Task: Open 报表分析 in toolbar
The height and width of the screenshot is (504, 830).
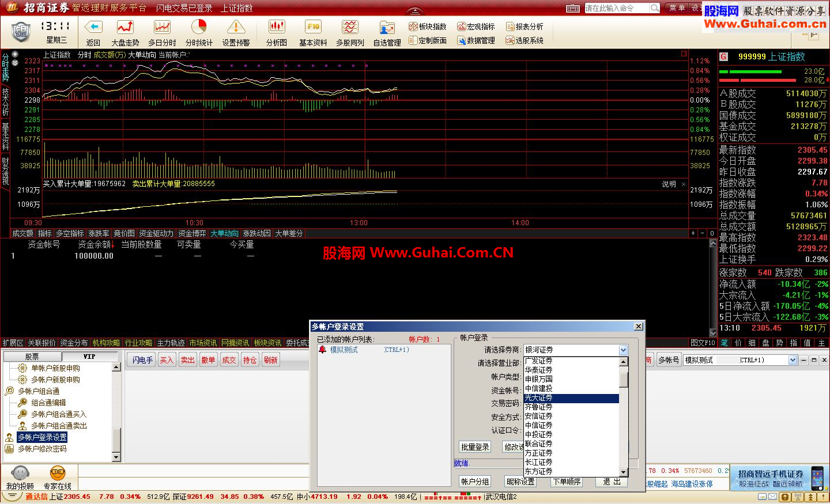Action: tap(525, 26)
